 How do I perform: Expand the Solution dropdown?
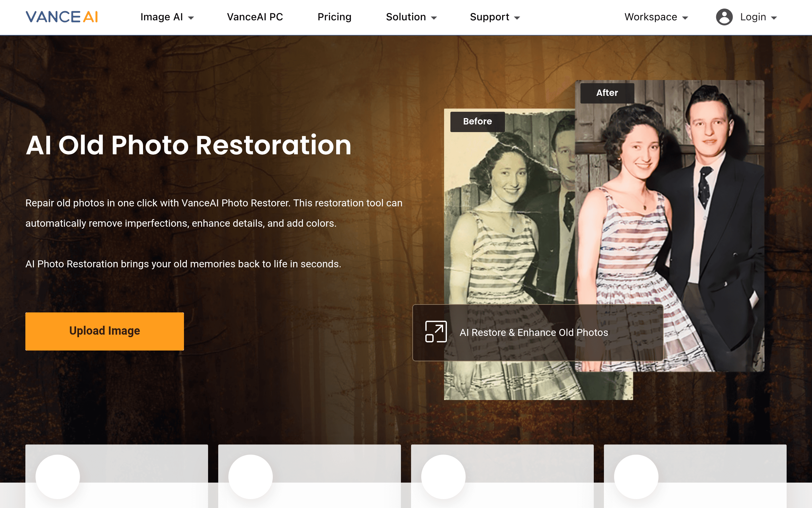click(411, 17)
